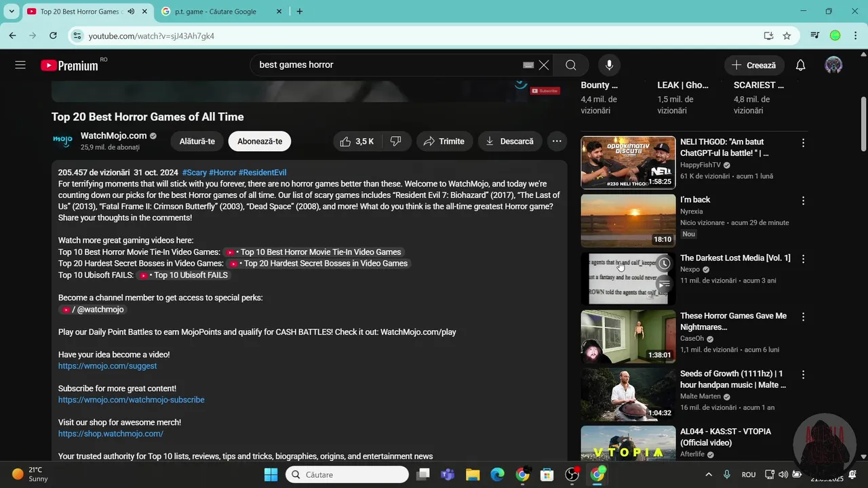
Task: Open options for I'm back video
Action: [x=803, y=201]
